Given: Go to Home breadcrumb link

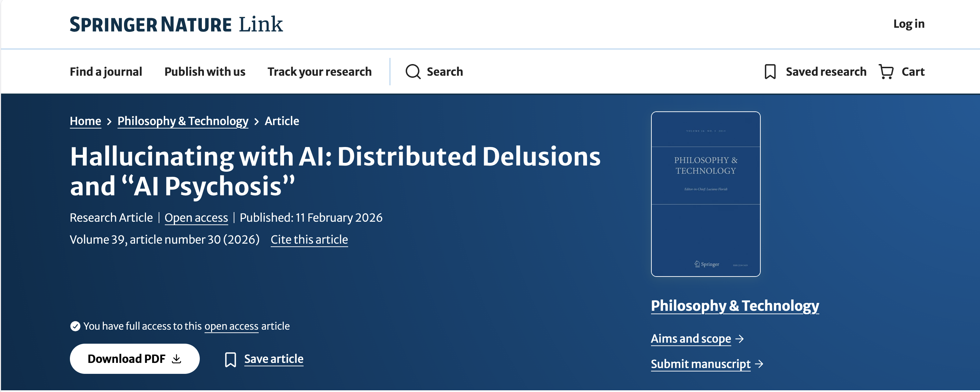Looking at the screenshot, I should [85, 121].
